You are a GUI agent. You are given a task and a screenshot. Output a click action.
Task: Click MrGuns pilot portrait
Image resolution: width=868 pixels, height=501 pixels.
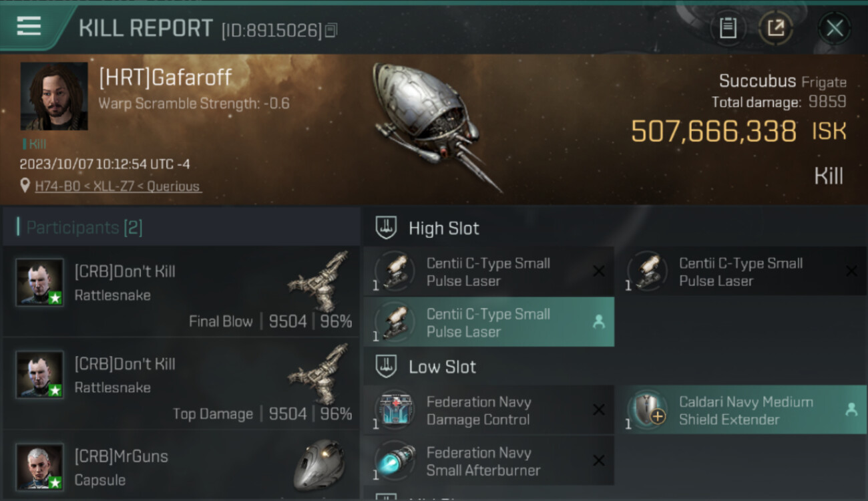[40, 466]
